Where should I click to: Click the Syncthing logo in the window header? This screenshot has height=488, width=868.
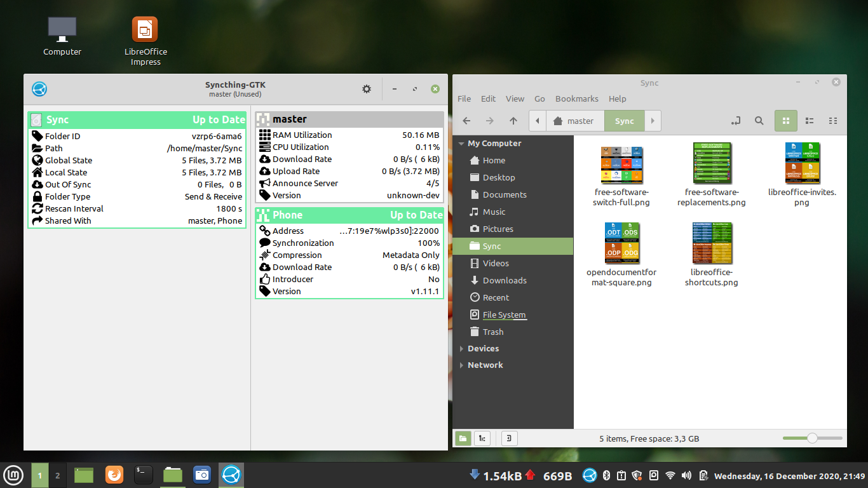(39, 90)
